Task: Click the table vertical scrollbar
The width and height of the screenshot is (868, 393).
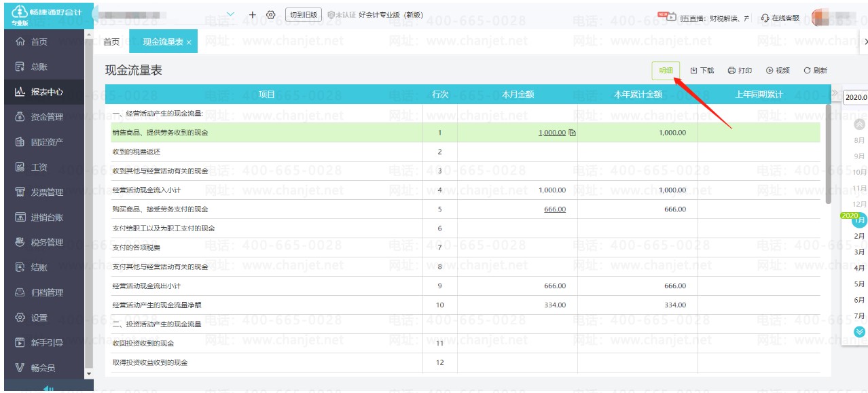Action: point(828,154)
